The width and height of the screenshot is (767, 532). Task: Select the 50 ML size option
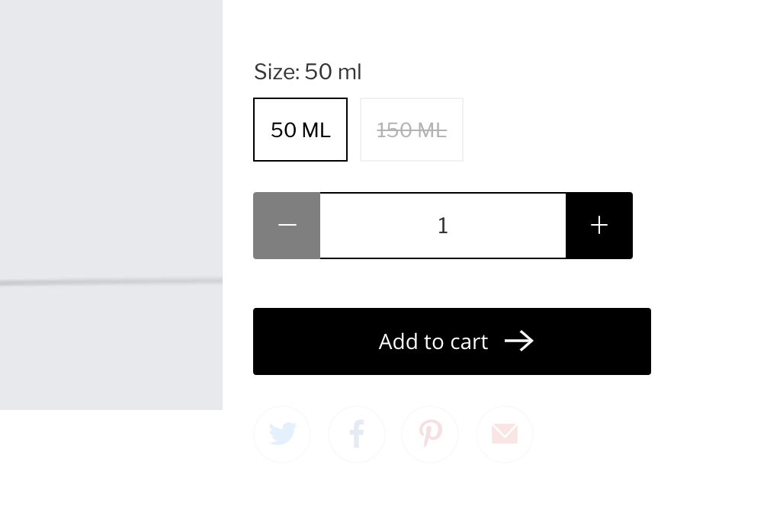point(300,130)
